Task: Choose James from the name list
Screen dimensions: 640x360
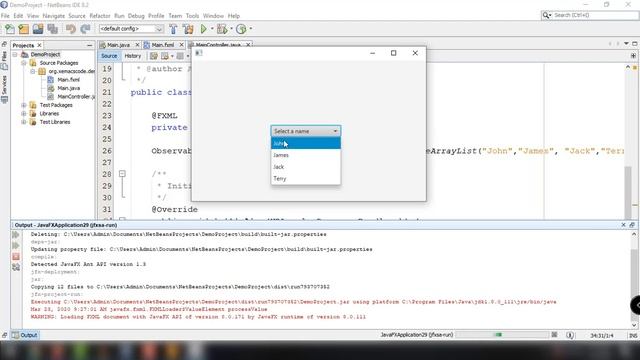Action: [x=306, y=155]
